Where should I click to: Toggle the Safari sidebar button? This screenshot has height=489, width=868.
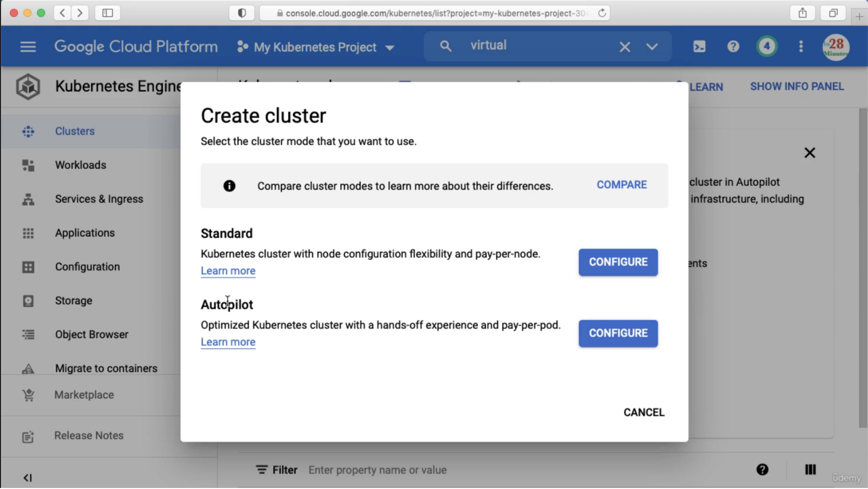point(107,13)
